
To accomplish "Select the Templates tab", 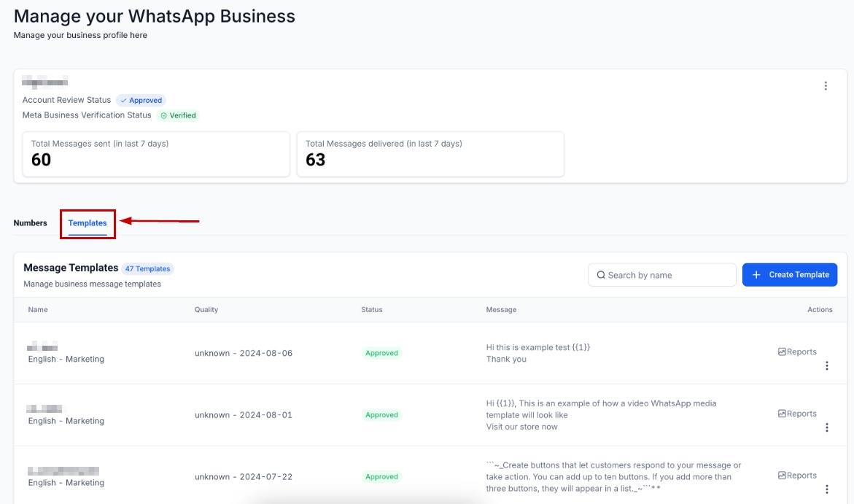I will [x=88, y=223].
